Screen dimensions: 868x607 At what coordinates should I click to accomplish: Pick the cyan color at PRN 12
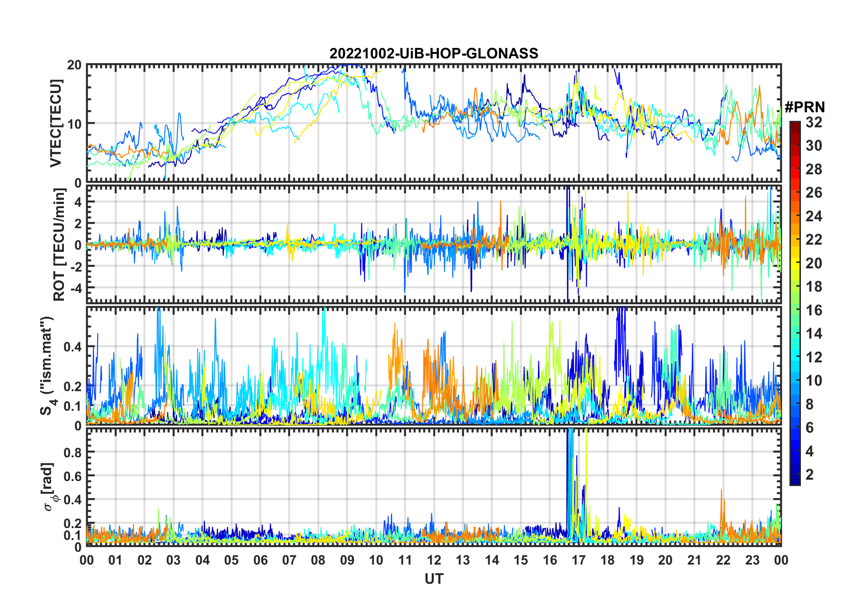(795, 357)
